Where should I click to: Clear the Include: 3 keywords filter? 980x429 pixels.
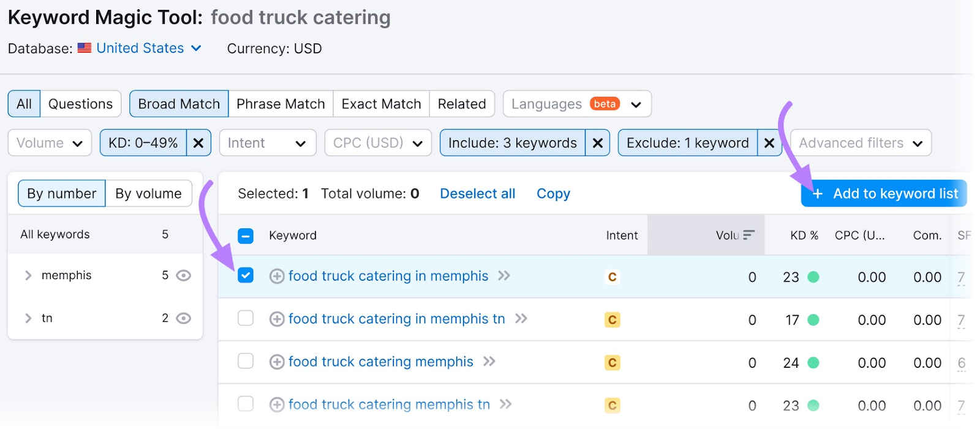tap(597, 143)
